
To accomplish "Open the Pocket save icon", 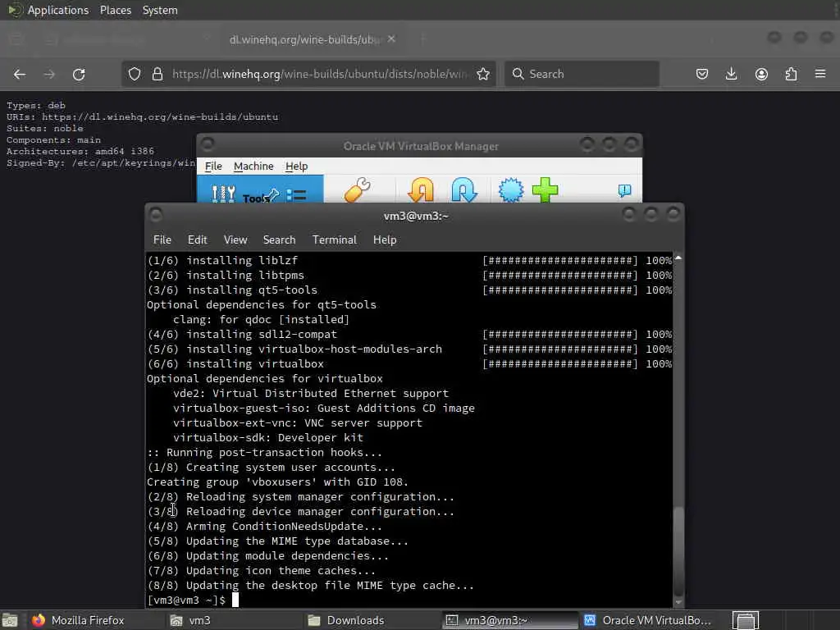I will [x=702, y=74].
